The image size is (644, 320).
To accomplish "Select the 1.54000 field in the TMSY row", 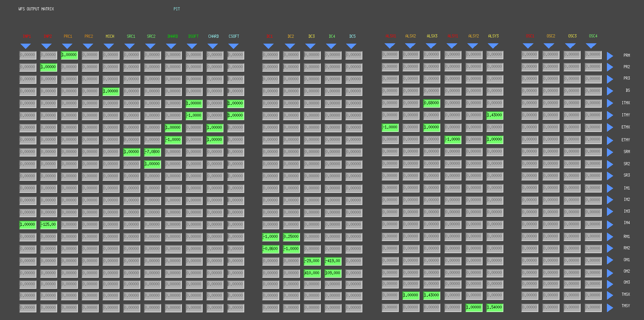I will pos(495,308).
